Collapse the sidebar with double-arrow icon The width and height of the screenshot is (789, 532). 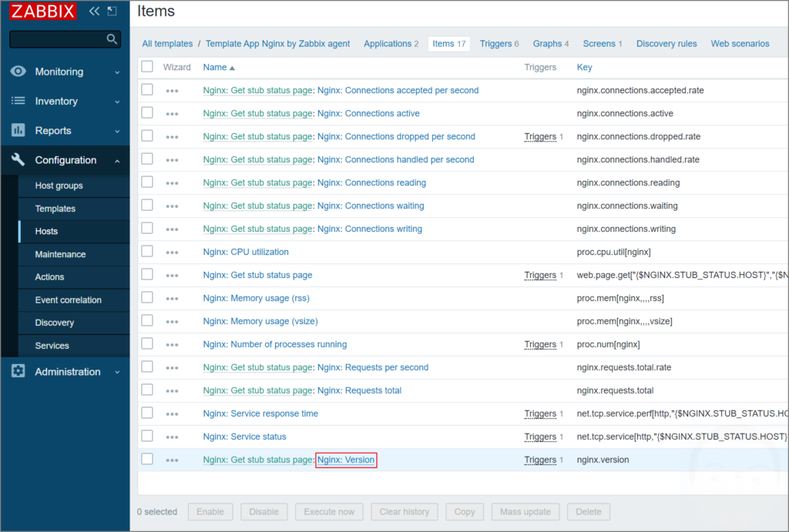point(94,11)
